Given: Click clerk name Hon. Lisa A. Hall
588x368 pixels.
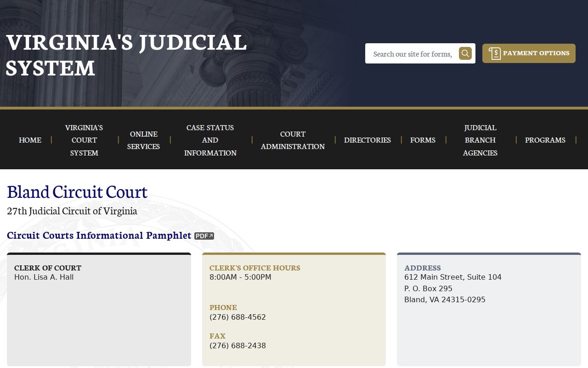Looking at the screenshot, I should pyautogui.click(x=44, y=277).
